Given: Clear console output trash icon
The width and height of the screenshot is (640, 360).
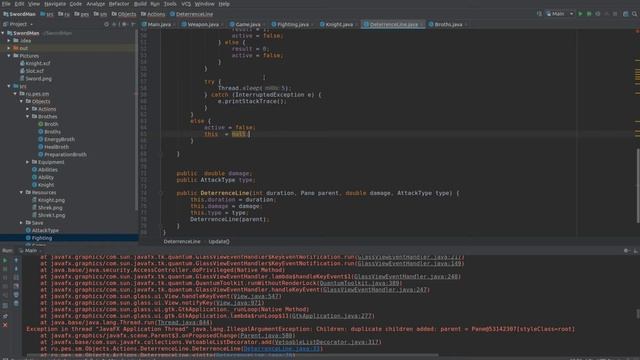Looking at the screenshot, I should click(x=16, y=303).
